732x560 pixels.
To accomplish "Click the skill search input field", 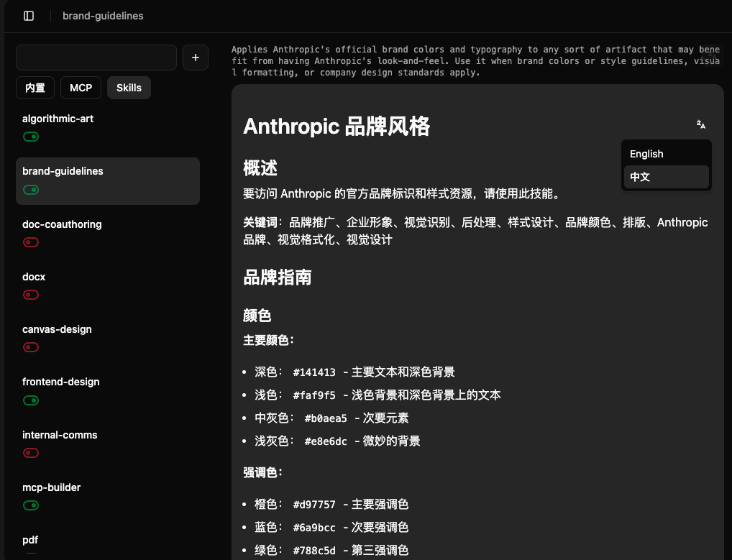I will (x=96, y=58).
